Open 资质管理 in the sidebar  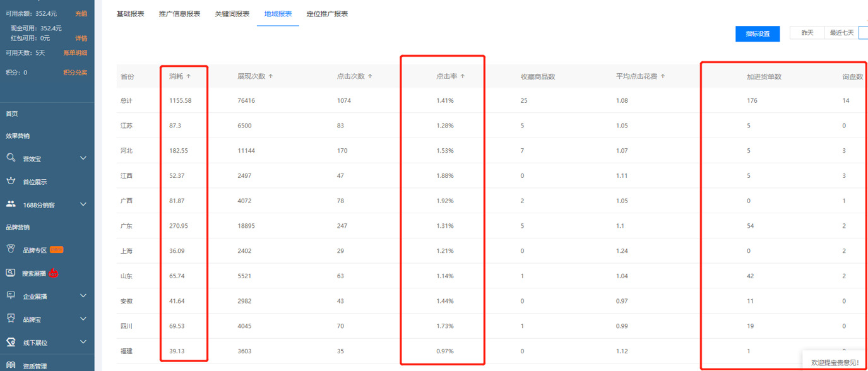tap(35, 366)
